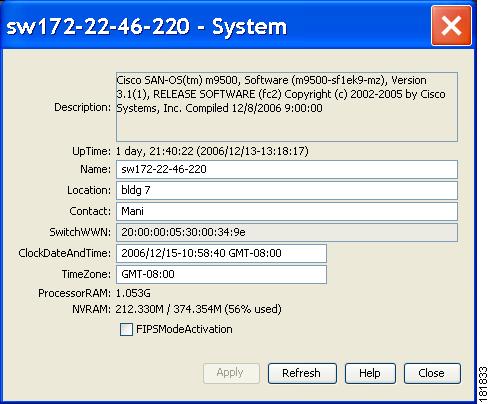This screenshot has width=490, height=404.
Task: Click the Description label
Action: pos(82,107)
